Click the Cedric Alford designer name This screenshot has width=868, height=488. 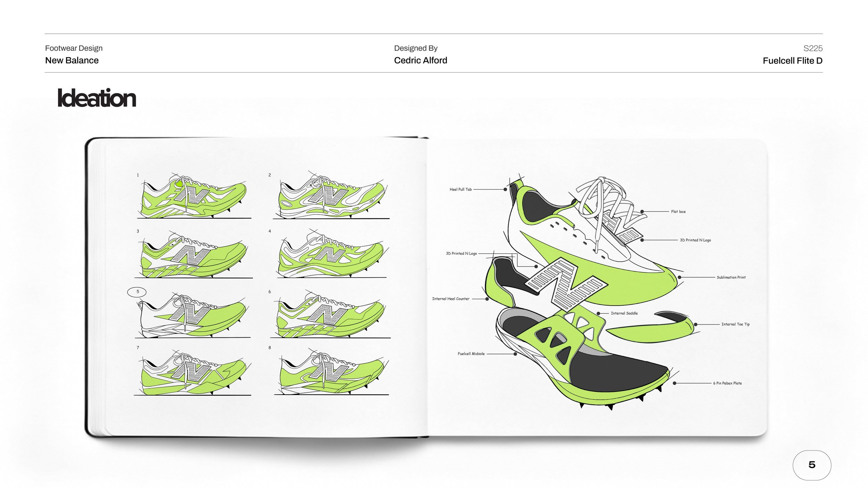420,60
